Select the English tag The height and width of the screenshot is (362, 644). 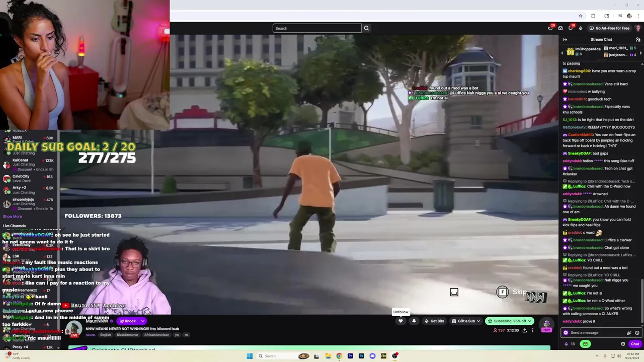tap(105, 335)
